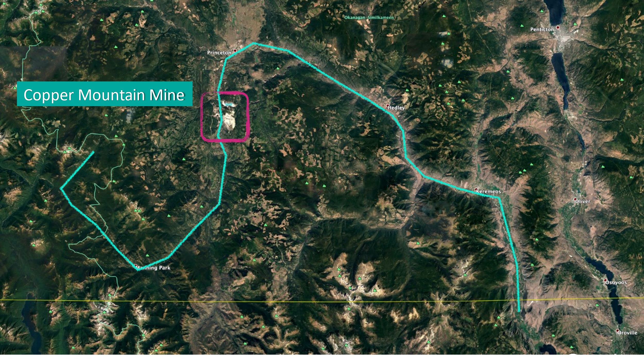Click the Hedley place marker dot

tap(388, 106)
